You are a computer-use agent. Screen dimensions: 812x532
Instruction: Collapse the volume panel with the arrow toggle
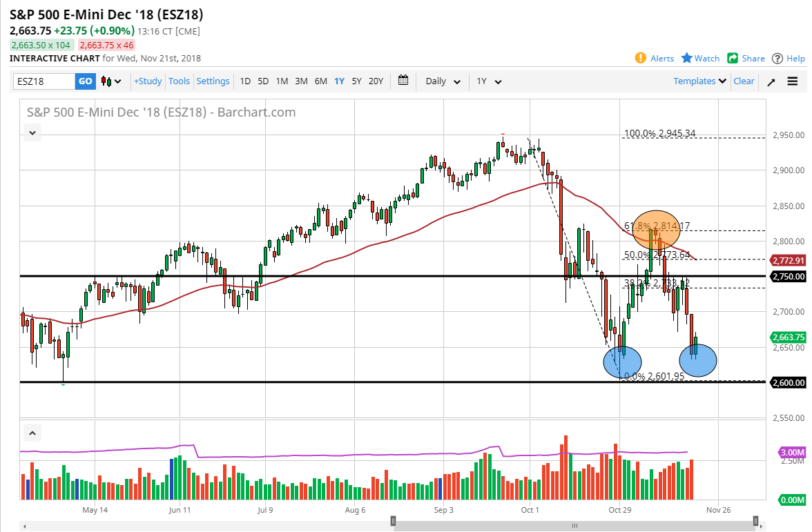point(32,432)
